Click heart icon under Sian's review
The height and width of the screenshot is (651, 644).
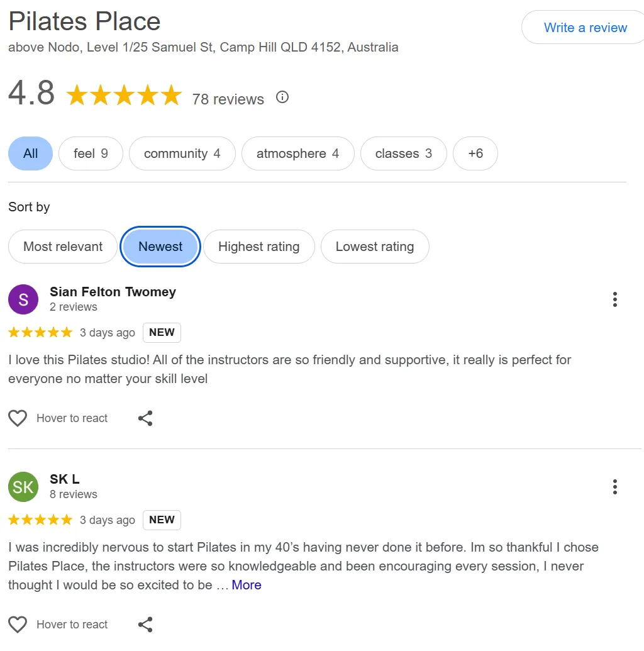coord(18,418)
